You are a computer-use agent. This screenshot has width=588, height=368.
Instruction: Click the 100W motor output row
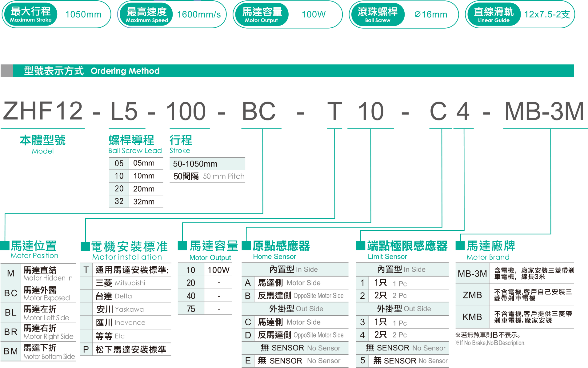click(205, 270)
